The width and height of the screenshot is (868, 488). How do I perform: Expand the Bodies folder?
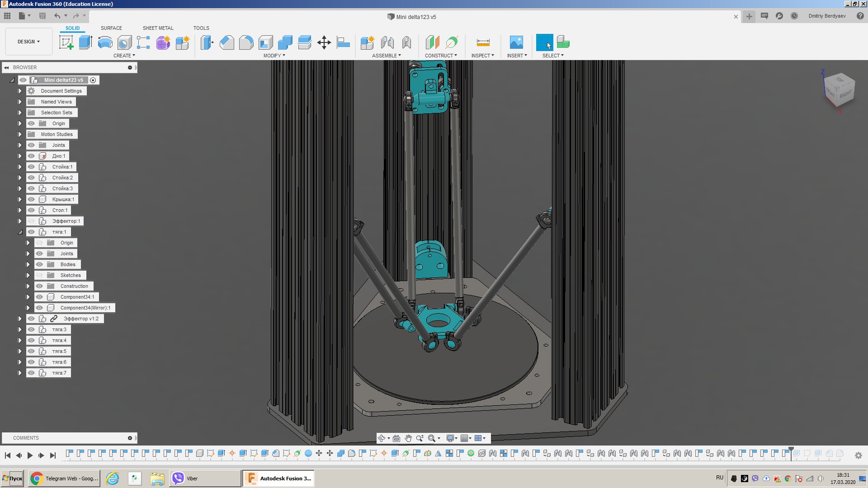(28, 264)
